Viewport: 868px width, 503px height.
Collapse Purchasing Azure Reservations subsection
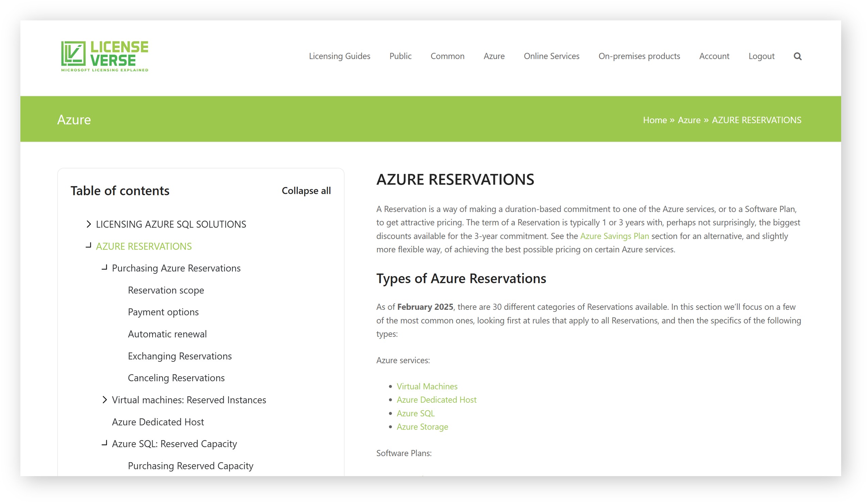click(x=104, y=268)
